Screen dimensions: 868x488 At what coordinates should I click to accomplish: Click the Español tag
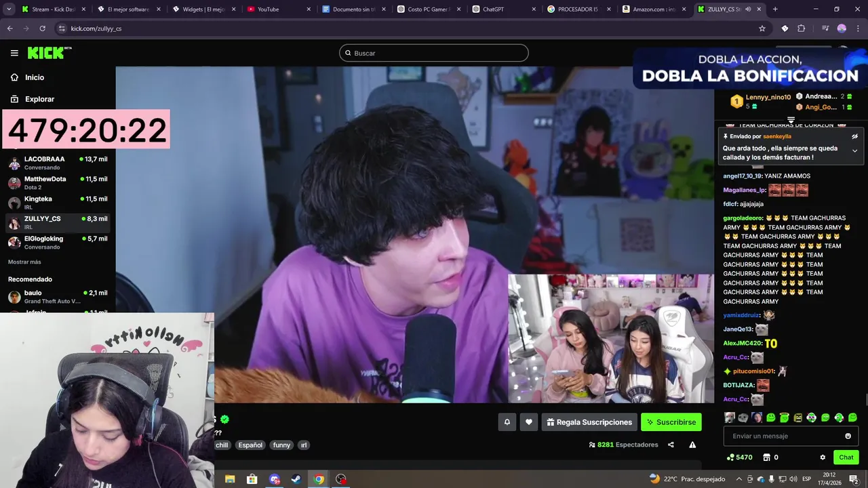click(x=250, y=445)
